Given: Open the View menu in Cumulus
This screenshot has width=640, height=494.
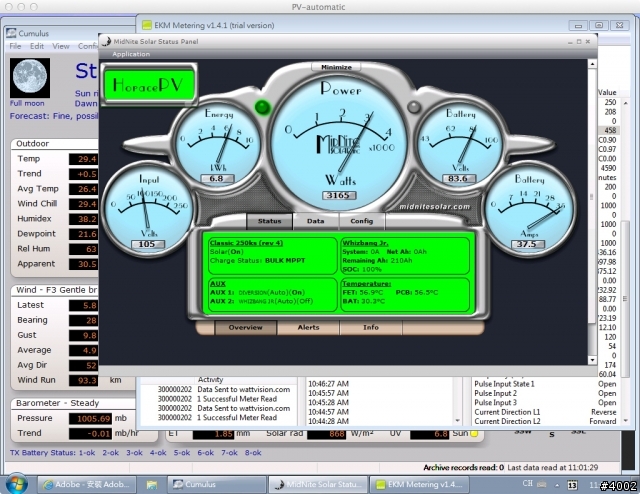Looking at the screenshot, I should pyautogui.click(x=60, y=46).
